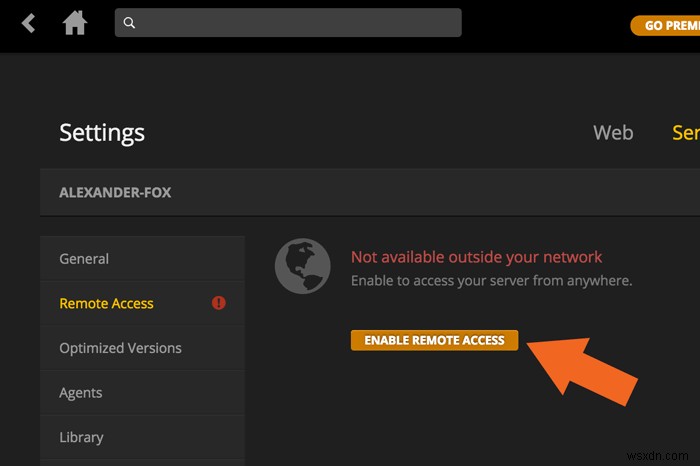700x466 pixels.
Task: Open the Library settings section
Action: (x=81, y=437)
